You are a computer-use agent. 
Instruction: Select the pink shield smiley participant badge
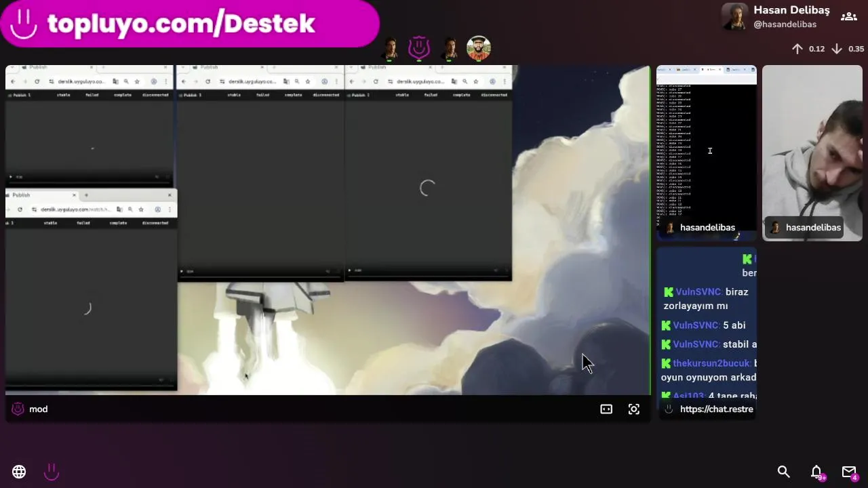point(419,48)
